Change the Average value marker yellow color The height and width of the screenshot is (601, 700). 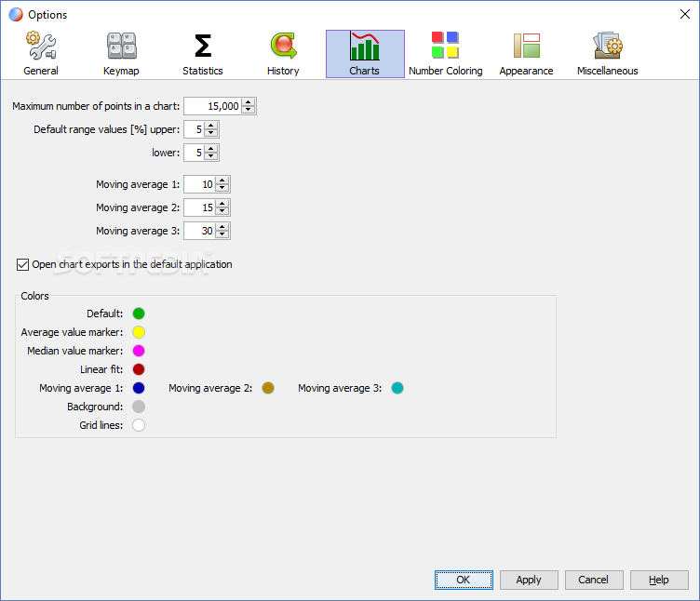pos(139,332)
